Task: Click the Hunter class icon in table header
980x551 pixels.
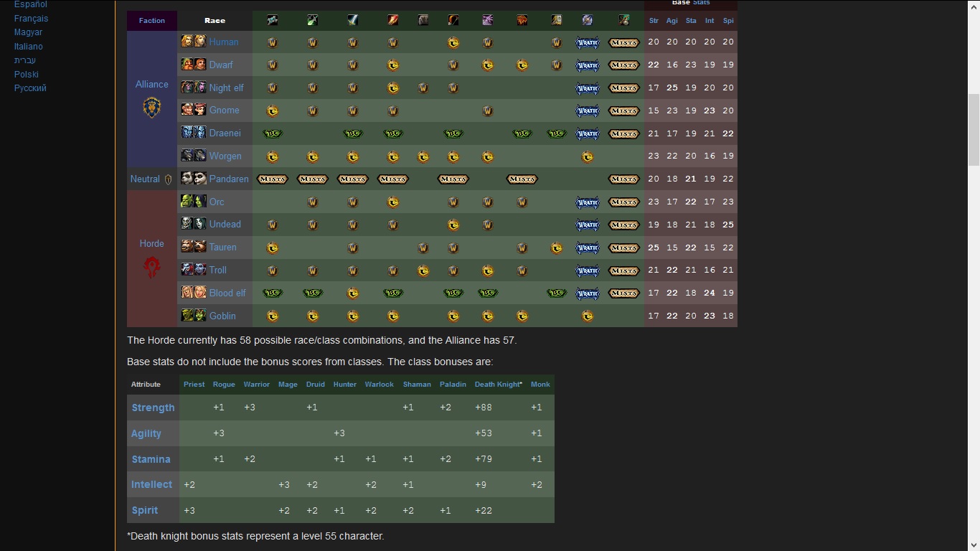Action: click(x=453, y=20)
